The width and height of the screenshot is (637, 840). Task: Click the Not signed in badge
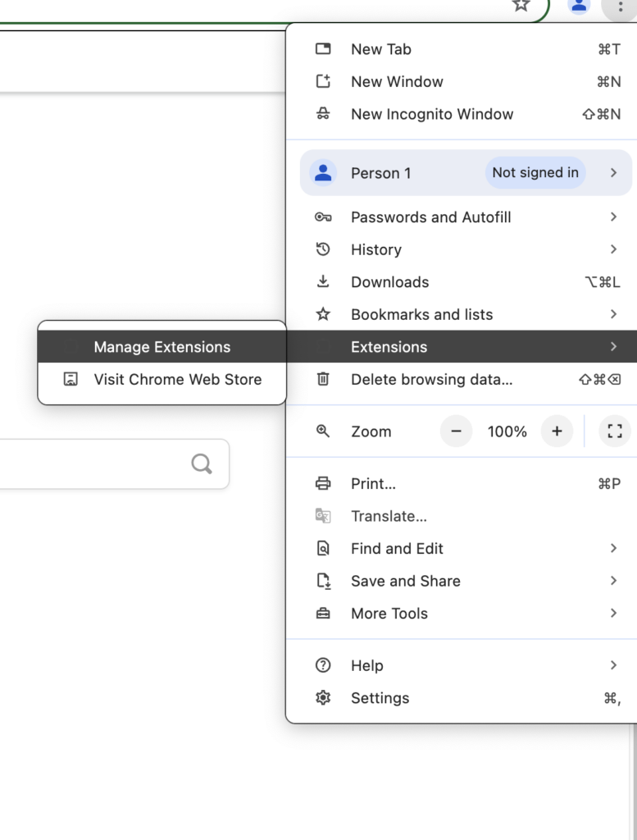535,172
